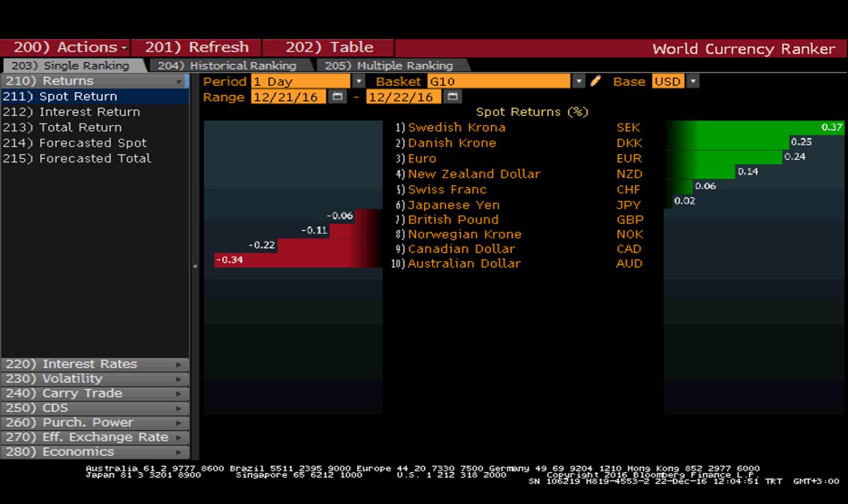Image resolution: width=848 pixels, height=504 pixels.
Task: Select 214) Forecasted Spot item
Action: (x=94, y=143)
